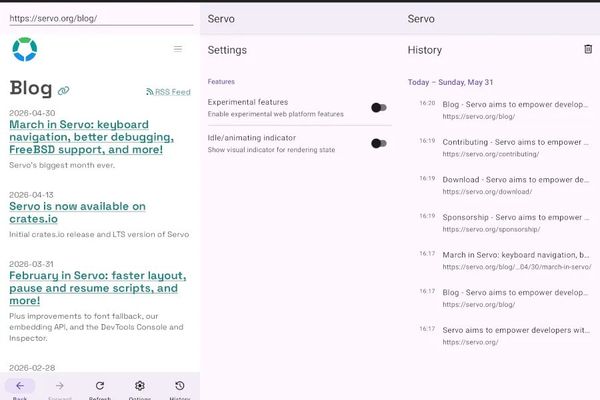Click the Blog page heading

[x=31, y=88]
